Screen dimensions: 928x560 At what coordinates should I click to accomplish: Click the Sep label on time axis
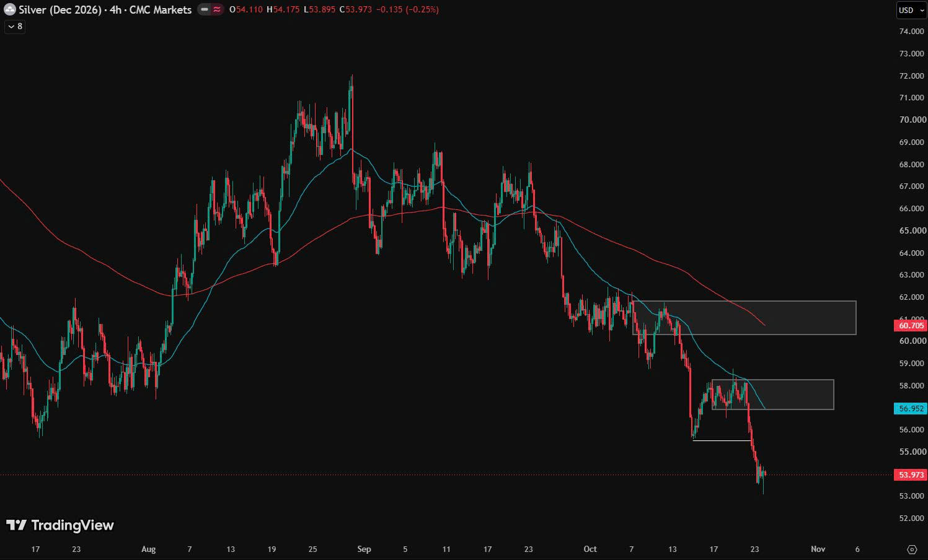click(364, 549)
